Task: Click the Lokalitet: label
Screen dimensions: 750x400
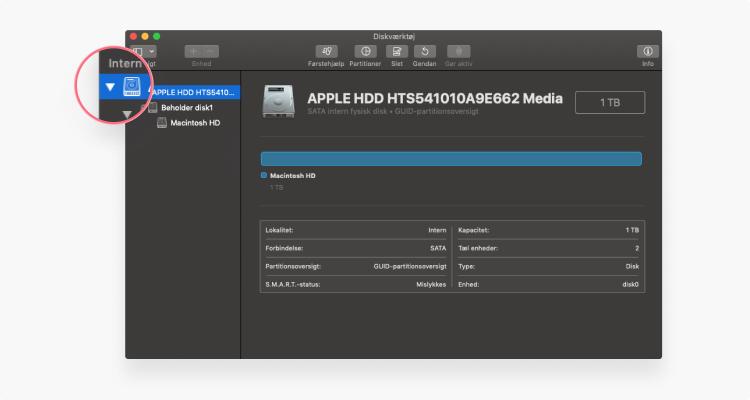Action: (279, 230)
